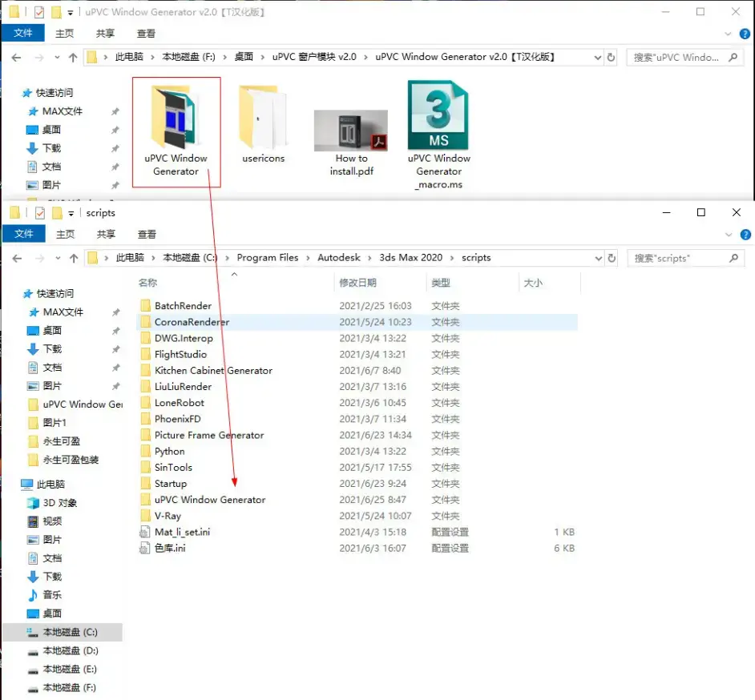Click Up arrow in scripts window
The image size is (755, 700).
[x=74, y=259]
